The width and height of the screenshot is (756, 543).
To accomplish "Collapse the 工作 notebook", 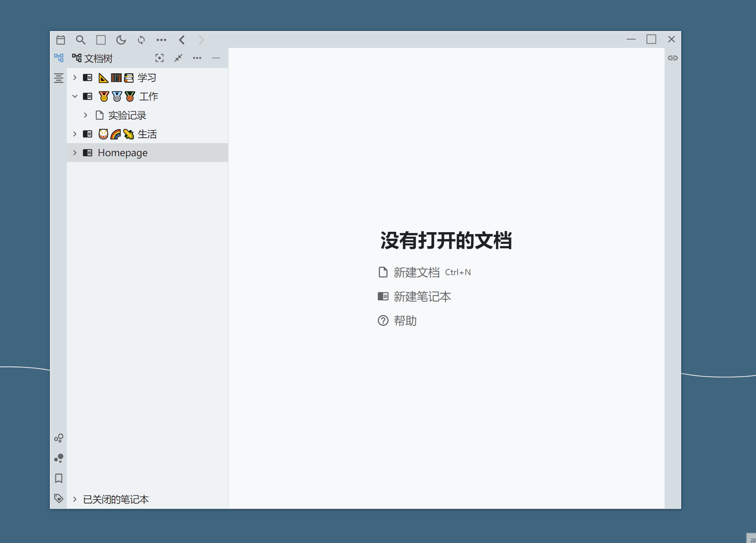I will coord(75,96).
